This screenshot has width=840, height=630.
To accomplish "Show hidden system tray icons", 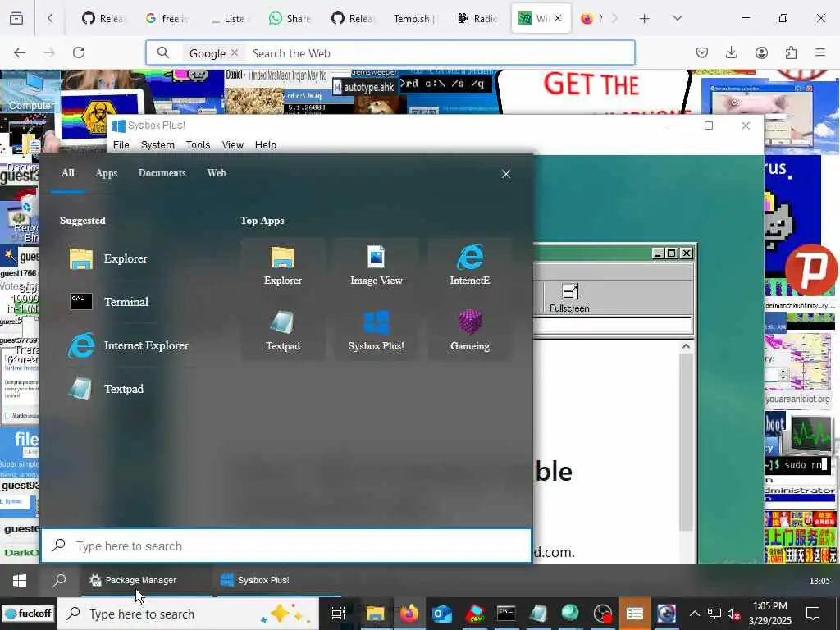I will (694, 614).
